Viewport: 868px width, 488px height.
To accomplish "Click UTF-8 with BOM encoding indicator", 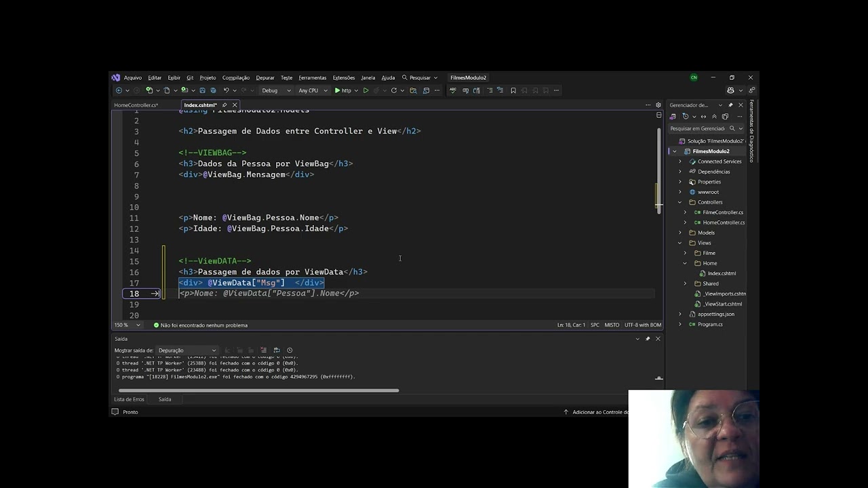I will [x=642, y=325].
